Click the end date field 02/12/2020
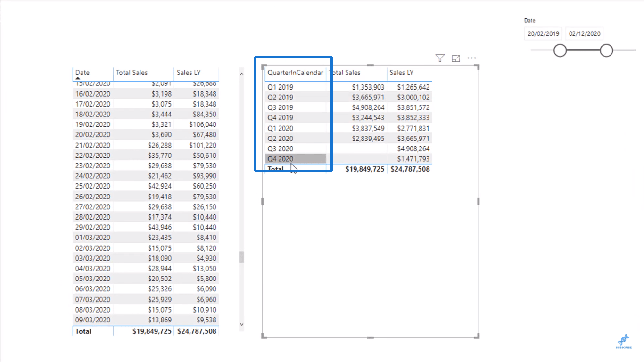Image resolution: width=644 pixels, height=362 pixels. 585,33
